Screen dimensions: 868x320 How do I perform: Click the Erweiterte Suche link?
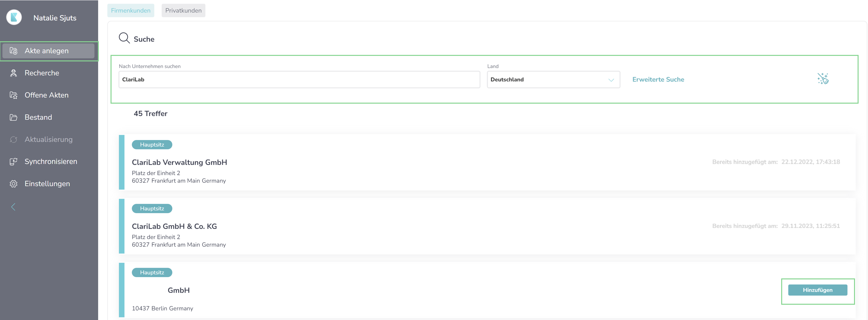658,80
